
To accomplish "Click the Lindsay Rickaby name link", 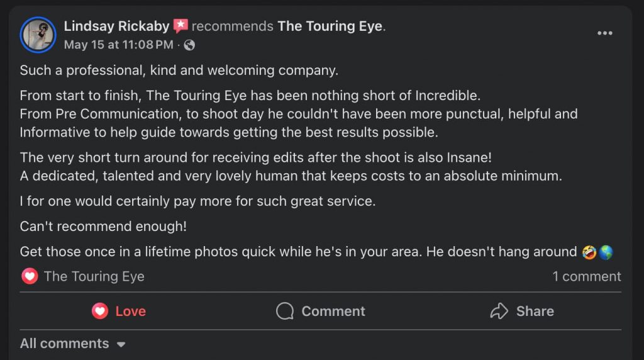I will 116,26.
